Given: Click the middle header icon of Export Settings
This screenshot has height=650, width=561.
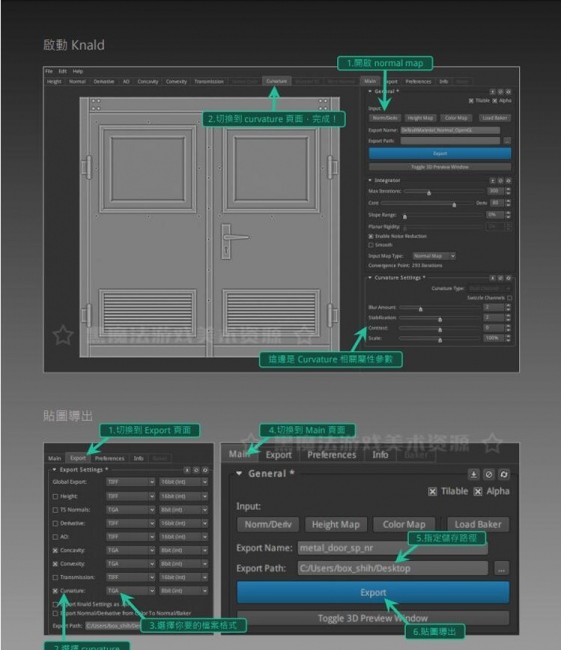Looking at the screenshot, I should click(x=196, y=470).
